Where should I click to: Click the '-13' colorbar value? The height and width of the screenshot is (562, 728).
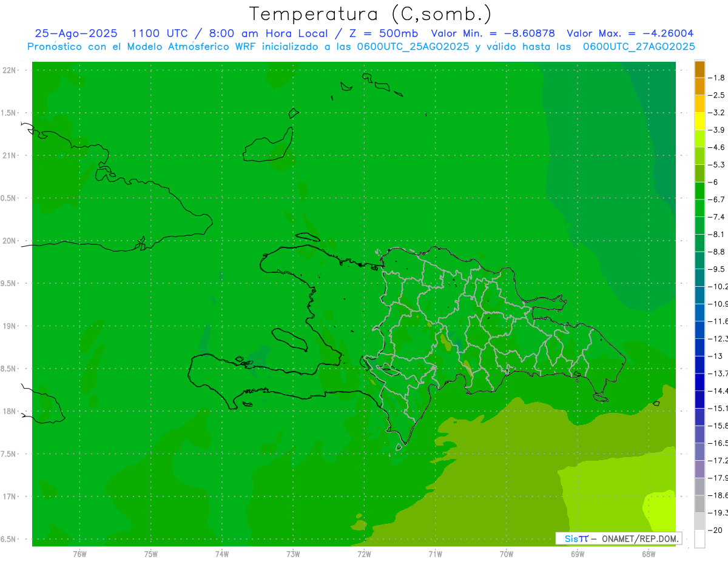point(715,356)
